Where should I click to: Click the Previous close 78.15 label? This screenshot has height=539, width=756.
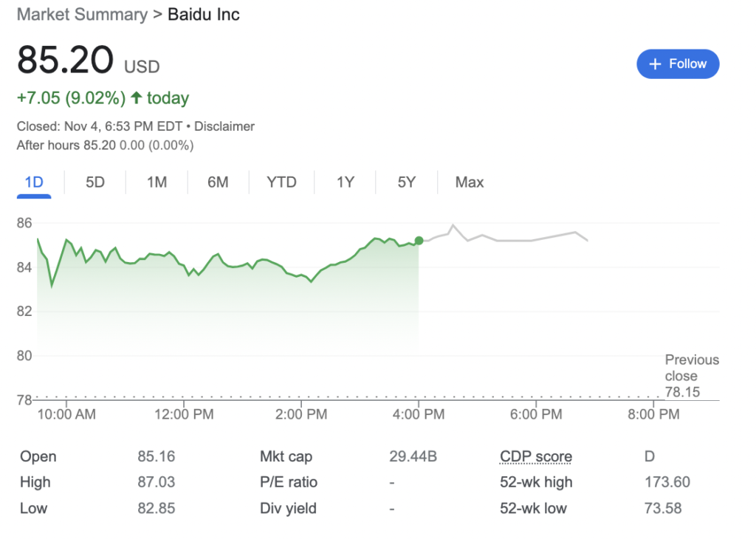coord(691,376)
